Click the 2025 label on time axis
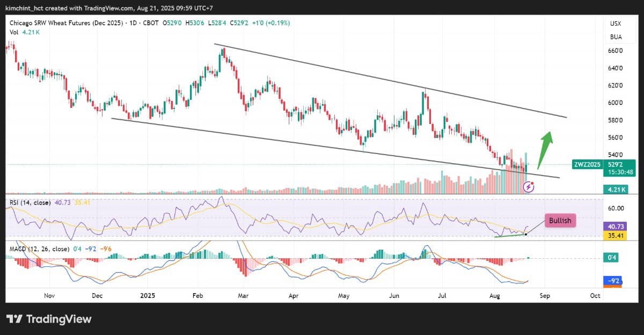This screenshot has width=644, height=335. [147, 295]
